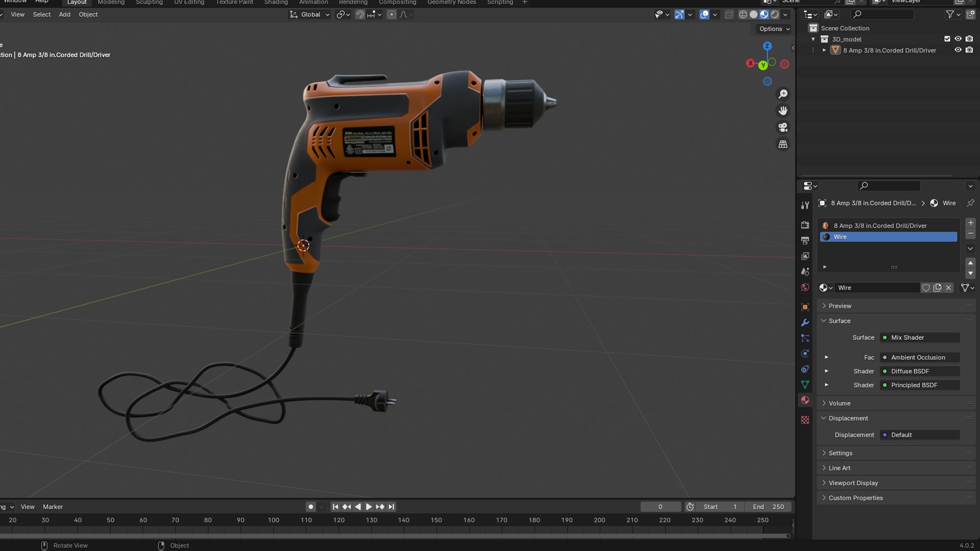The image size is (980, 551).
Task: Switch to material preview shading
Action: pos(764,15)
